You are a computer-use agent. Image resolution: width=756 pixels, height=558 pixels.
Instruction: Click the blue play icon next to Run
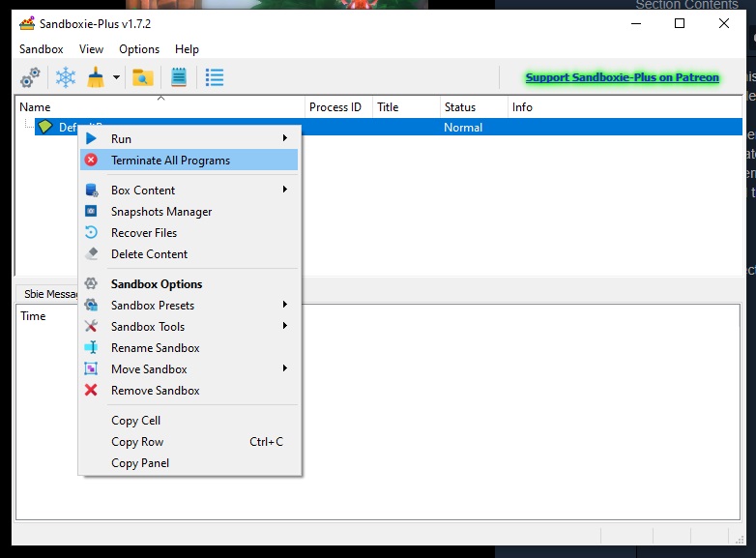coord(91,139)
